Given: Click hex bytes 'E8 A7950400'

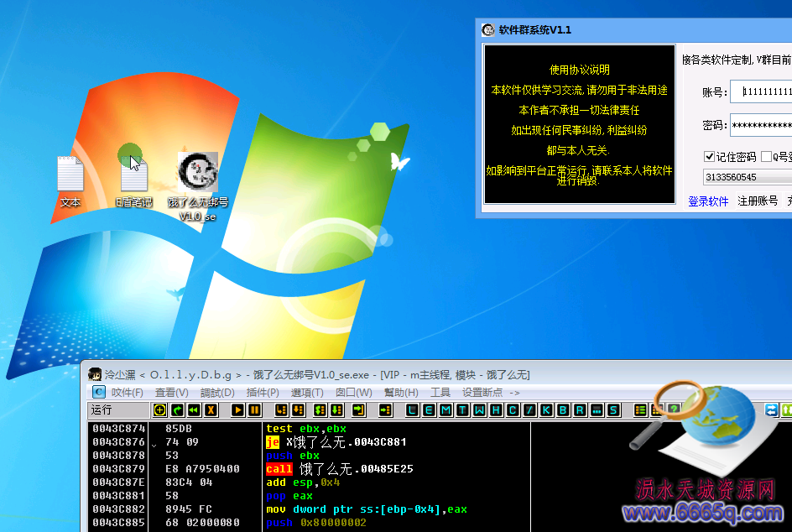Looking at the screenshot, I should click(202, 469).
